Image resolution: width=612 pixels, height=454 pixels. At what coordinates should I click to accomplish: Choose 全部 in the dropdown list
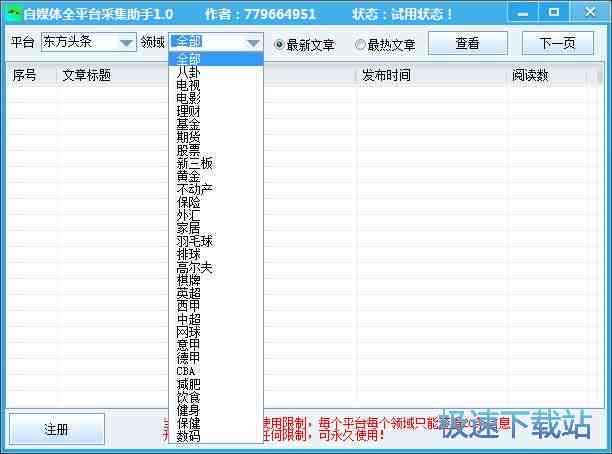coord(216,59)
